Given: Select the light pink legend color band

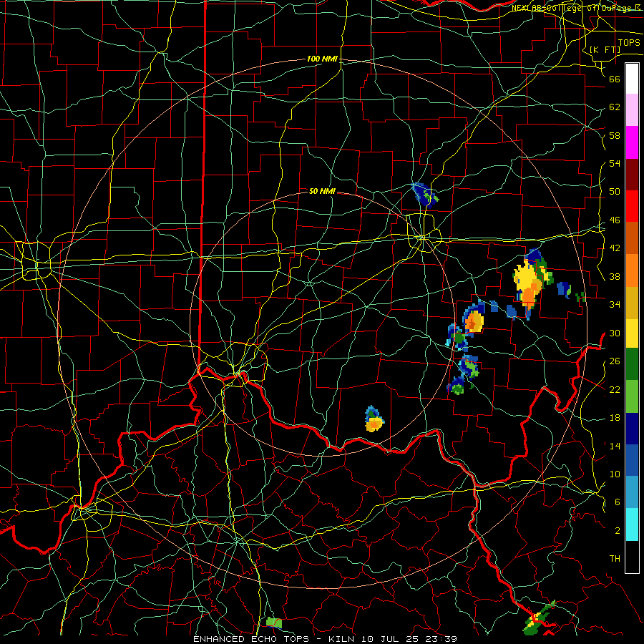Looking at the screenshot, I should pyautogui.click(x=632, y=109).
